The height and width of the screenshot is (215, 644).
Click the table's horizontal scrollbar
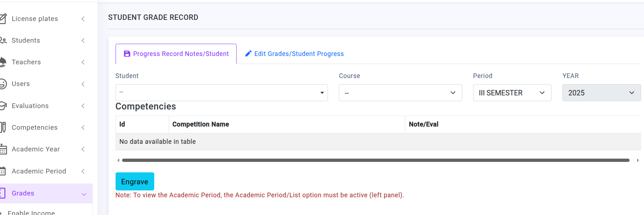click(x=376, y=160)
